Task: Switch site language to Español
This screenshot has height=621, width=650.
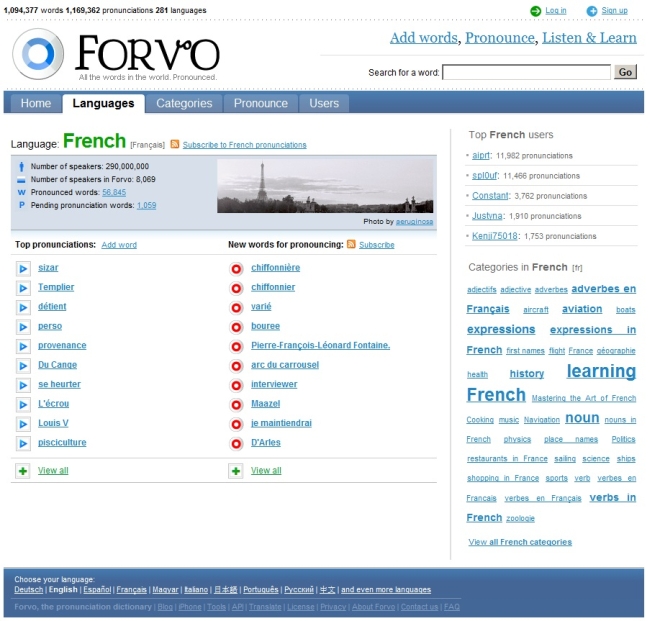Action: [x=97, y=590]
